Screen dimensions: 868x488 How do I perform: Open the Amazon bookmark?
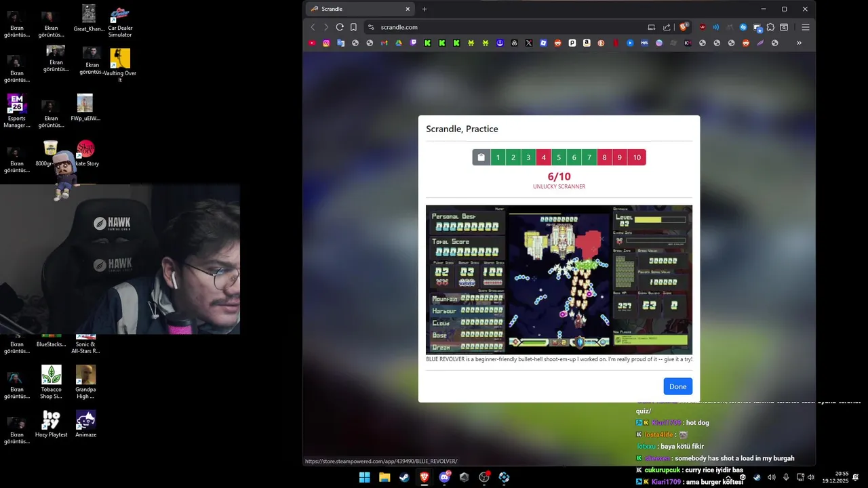click(x=587, y=43)
